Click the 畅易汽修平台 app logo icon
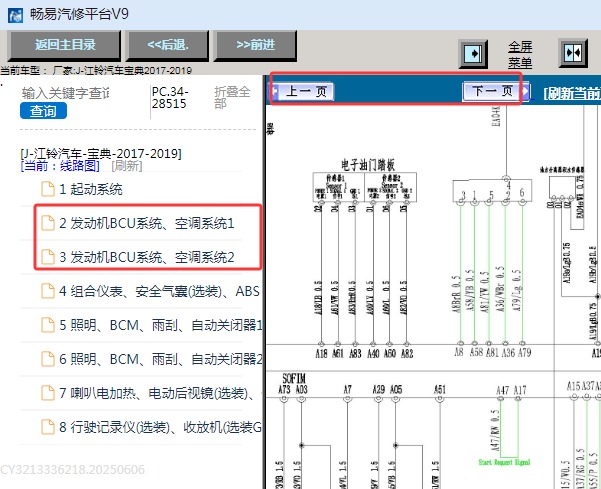Screen dimensions: 601x489 pyautogui.click(x=15, y=16)
